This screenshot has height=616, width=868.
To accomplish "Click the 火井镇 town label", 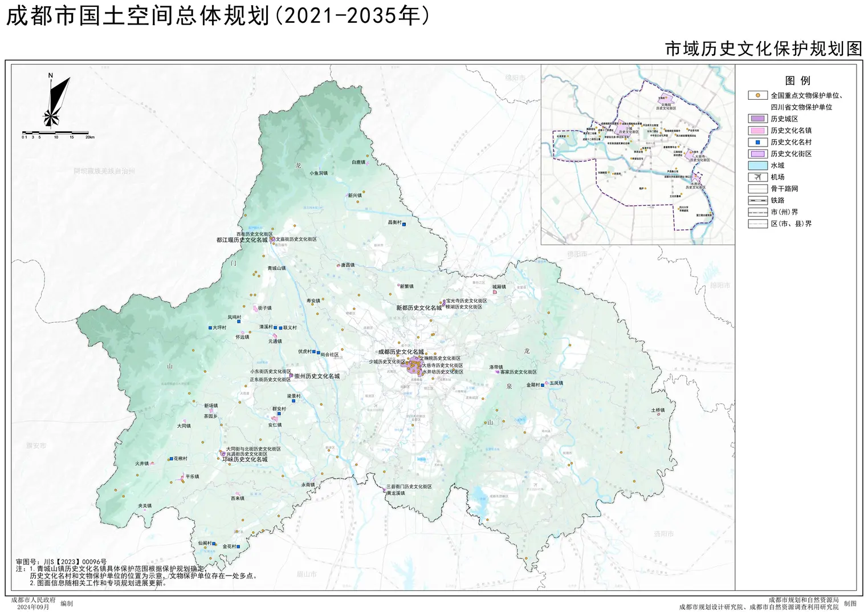I will coord(142,464).
